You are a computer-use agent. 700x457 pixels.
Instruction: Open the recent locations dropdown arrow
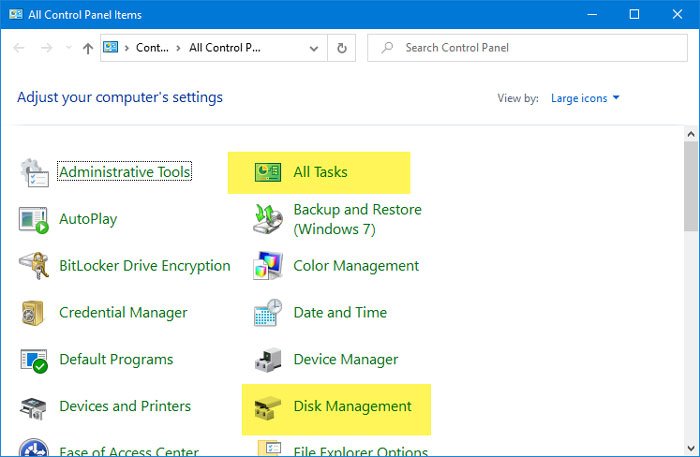[x=68, y=47]
